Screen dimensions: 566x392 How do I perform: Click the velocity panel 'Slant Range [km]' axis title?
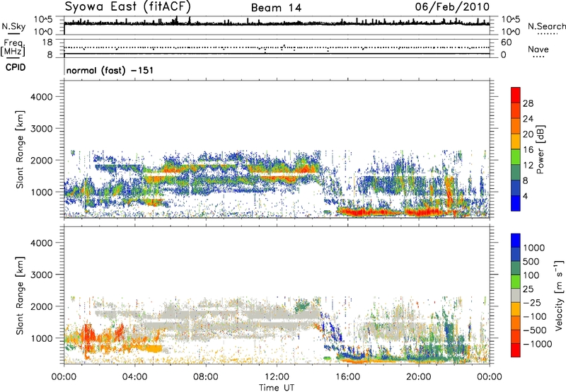tap(20, 295)
